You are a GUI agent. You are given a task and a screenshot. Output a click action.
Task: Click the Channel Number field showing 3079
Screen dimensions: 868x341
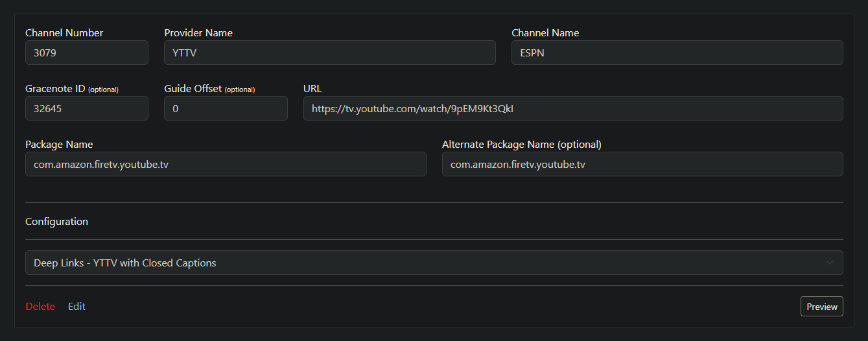[x=86, y=53]
